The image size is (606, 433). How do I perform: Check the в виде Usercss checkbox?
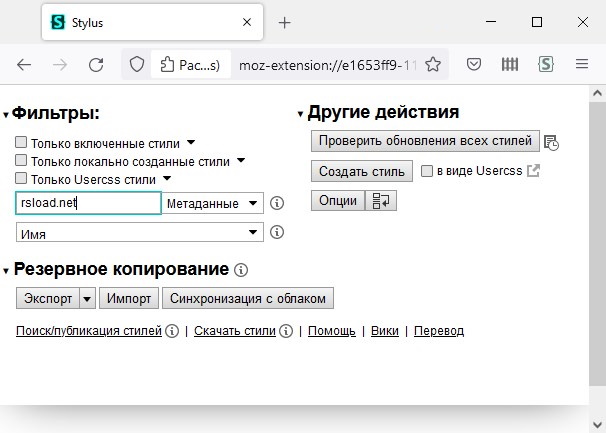[x=427, y=171]
